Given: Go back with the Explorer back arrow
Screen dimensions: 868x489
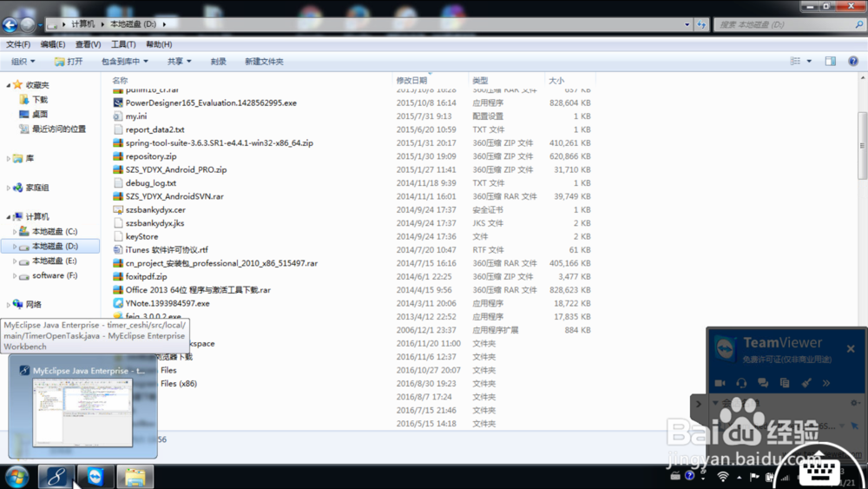Looking at the screenshot, I should (x=10, y=24).
